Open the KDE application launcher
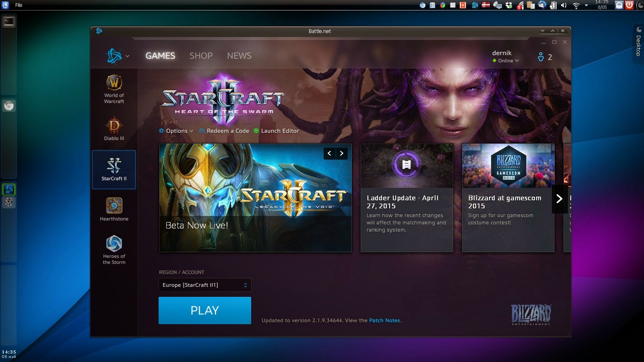This screenshot has height=362, width=644. tap(5, 5)
